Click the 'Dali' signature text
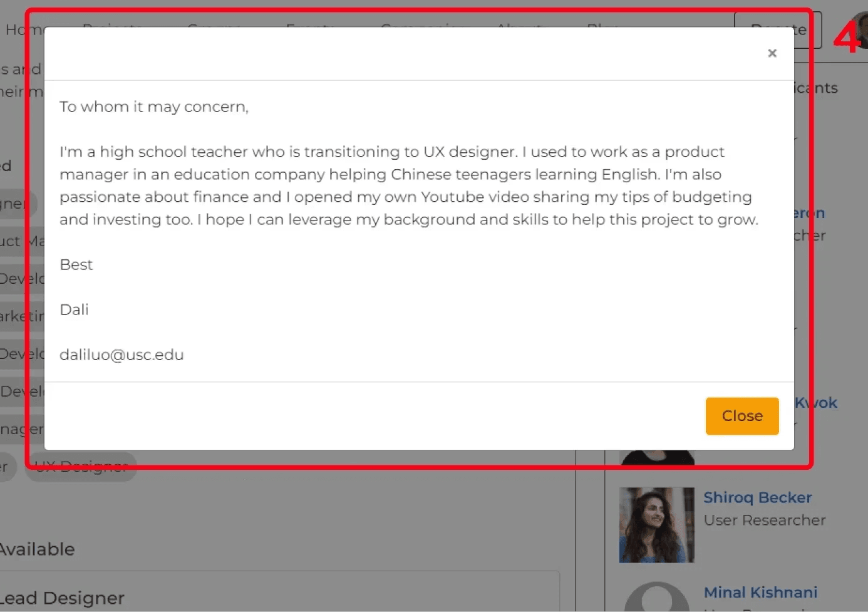Image resolution: width=868 pixels, height=612 pixels. pos(74,309)
